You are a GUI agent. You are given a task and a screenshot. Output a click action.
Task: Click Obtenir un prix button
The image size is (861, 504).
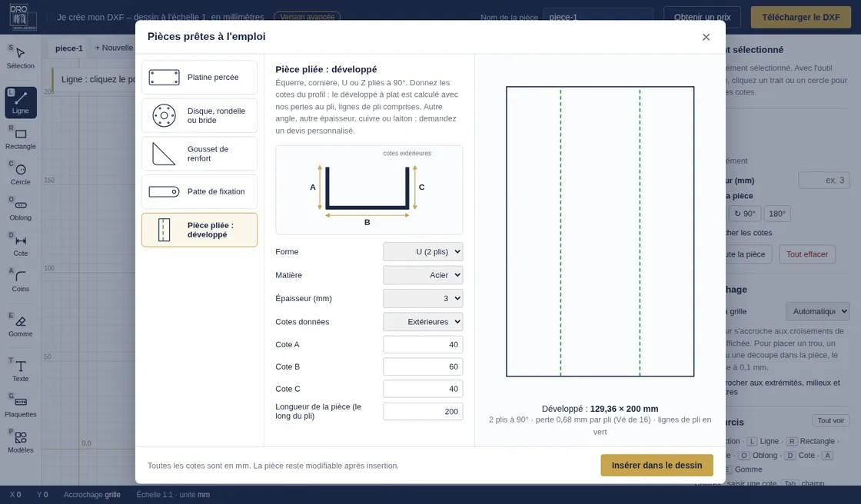[x=702, y=17]
